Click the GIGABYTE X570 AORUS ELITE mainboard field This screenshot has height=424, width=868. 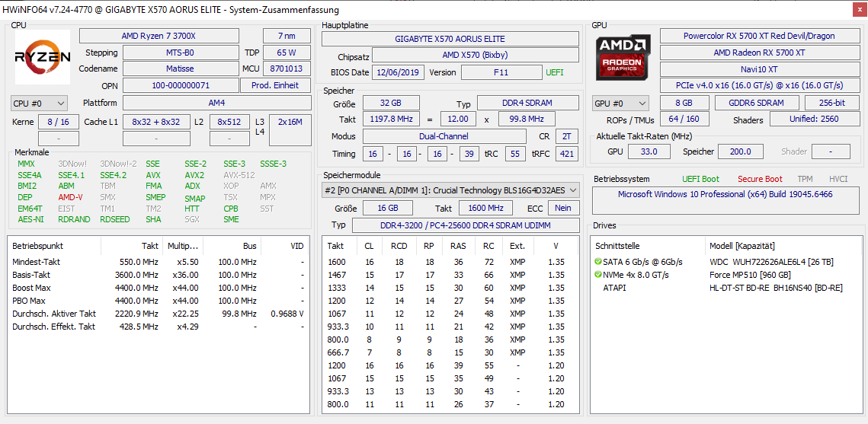tap(450, 39)
